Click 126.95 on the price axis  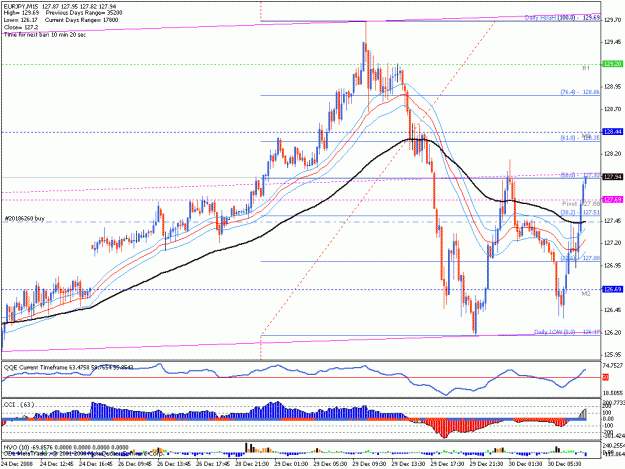[x=613, y=265]
